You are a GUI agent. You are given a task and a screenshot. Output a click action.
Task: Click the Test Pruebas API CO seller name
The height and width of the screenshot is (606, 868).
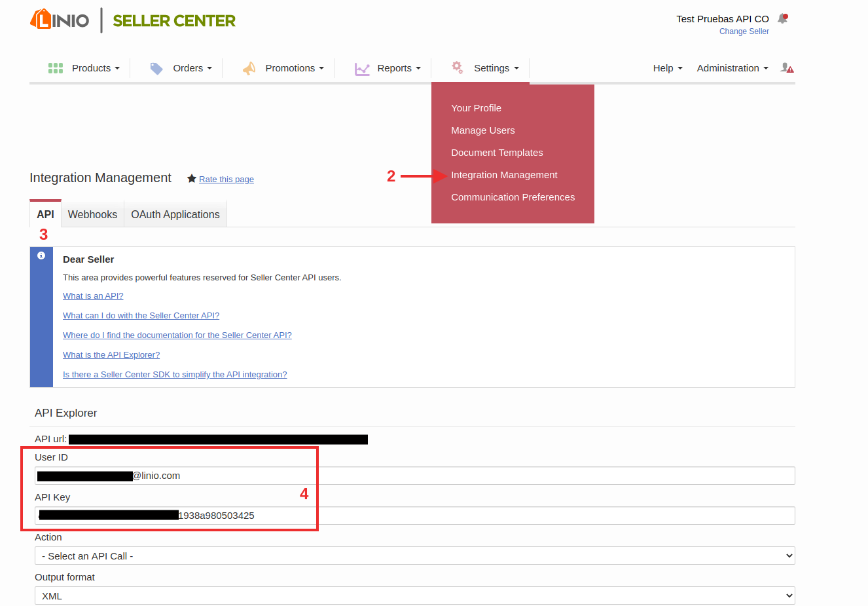pyautogui.click(x=723, y=19)
